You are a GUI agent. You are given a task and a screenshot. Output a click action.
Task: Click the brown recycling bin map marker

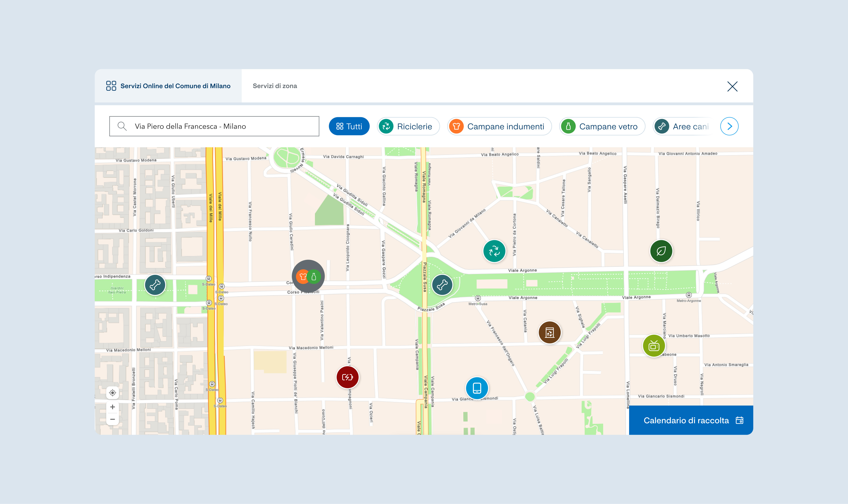[549, 332]
